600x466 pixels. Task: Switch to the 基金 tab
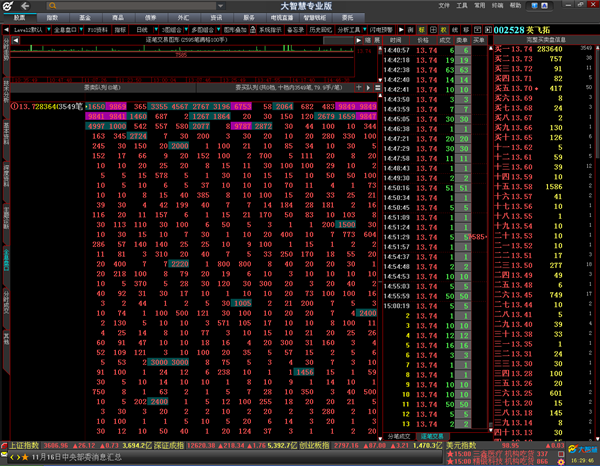pyautogui.click(x=85, y=18)
